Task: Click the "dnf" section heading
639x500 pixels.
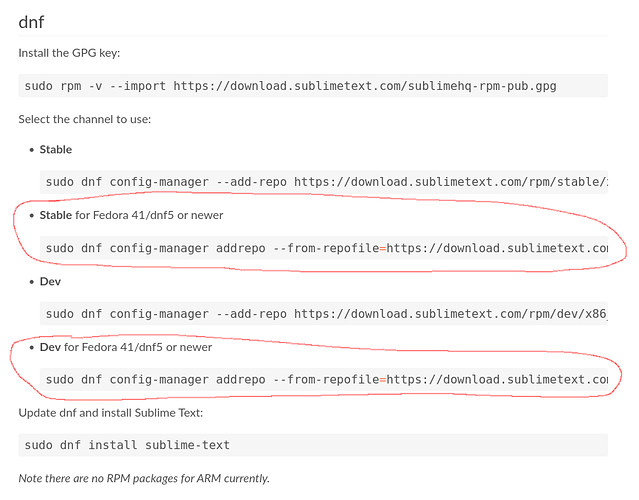Action: (x=33, y=20)
